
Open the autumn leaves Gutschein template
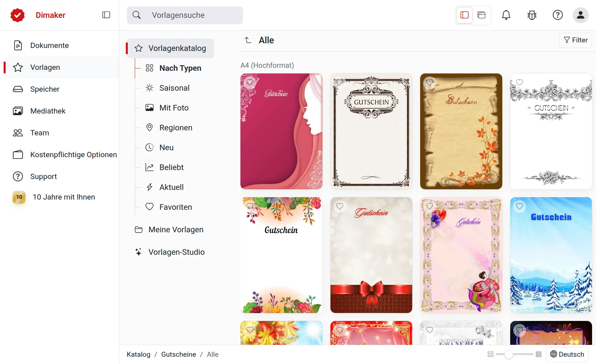point(281,255)
